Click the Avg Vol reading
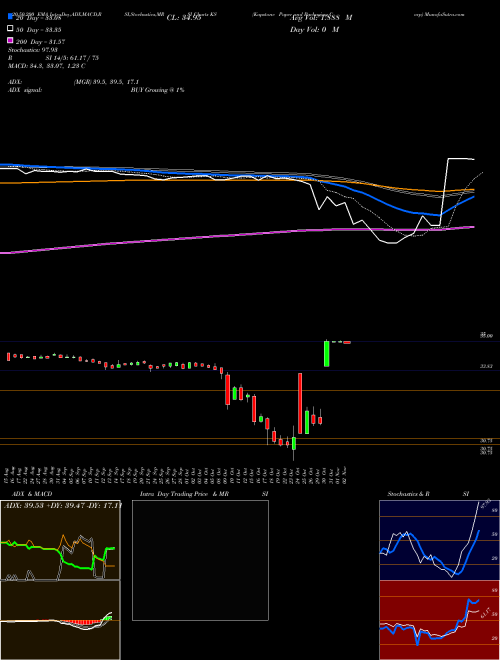The width and height of the screenshot is (500, 660). [x=321, y=18]
